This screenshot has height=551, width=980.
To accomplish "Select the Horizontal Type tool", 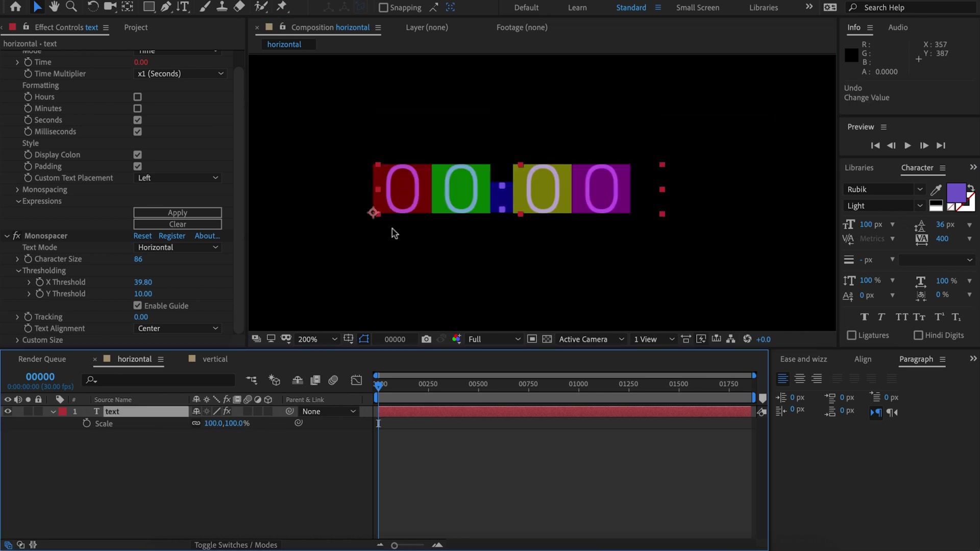I will coord(183,7).
